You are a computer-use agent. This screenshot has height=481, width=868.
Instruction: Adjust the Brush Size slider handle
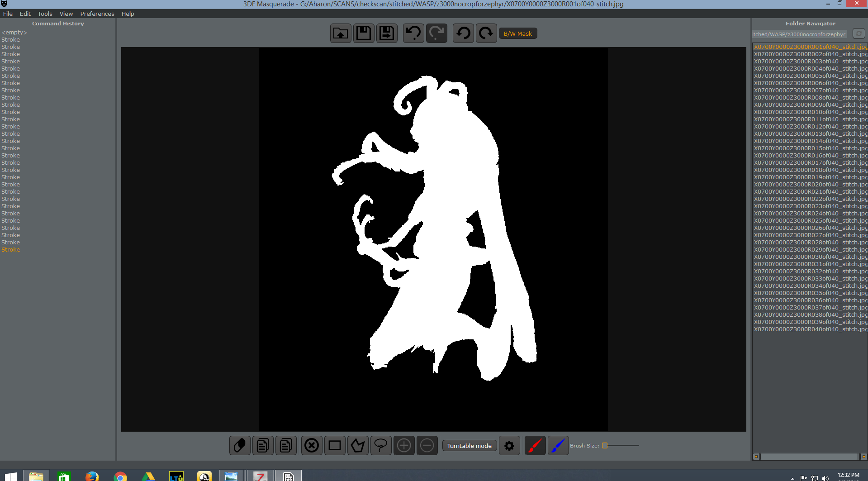pos(605,446)
